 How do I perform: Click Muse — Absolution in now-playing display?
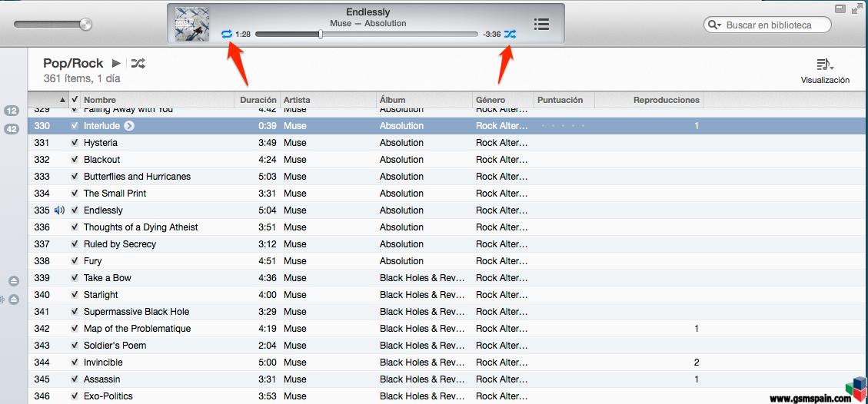(x=367, y=23)
